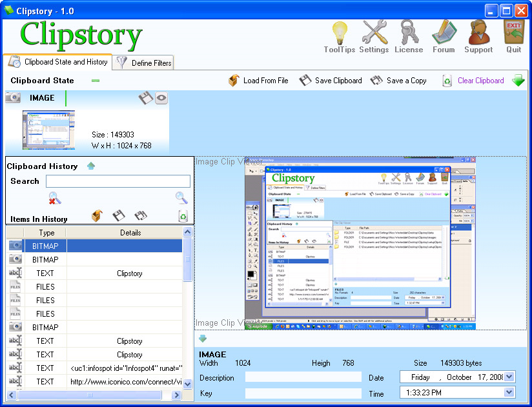Select TEXT row with iconico.com URL
The image size is (532, 407).
[94, 382]
